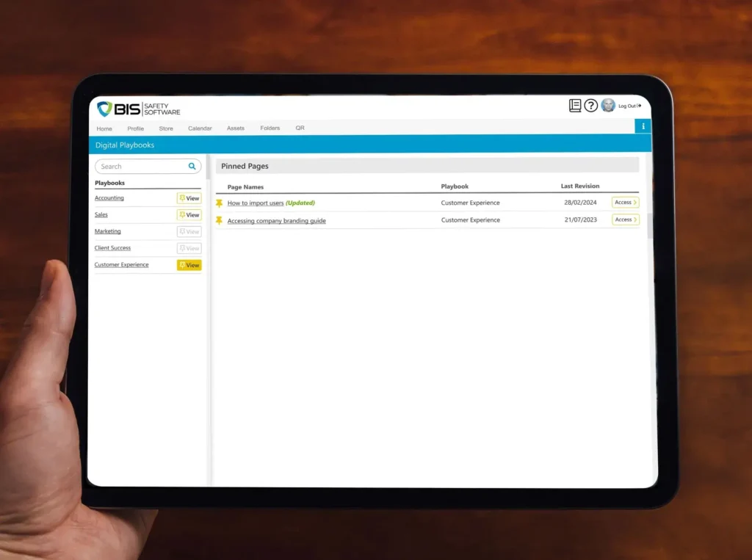View the Sales playbook

(189, 215)
